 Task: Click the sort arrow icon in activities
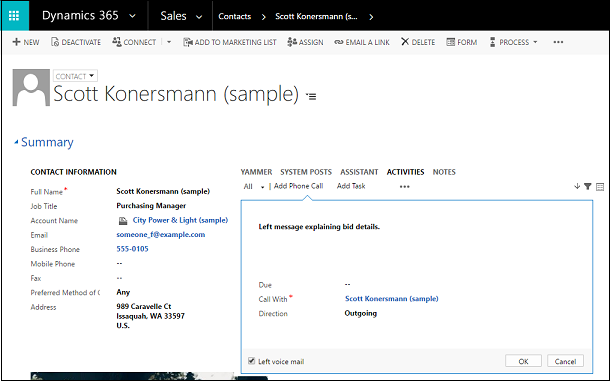(x=577, y=186)
